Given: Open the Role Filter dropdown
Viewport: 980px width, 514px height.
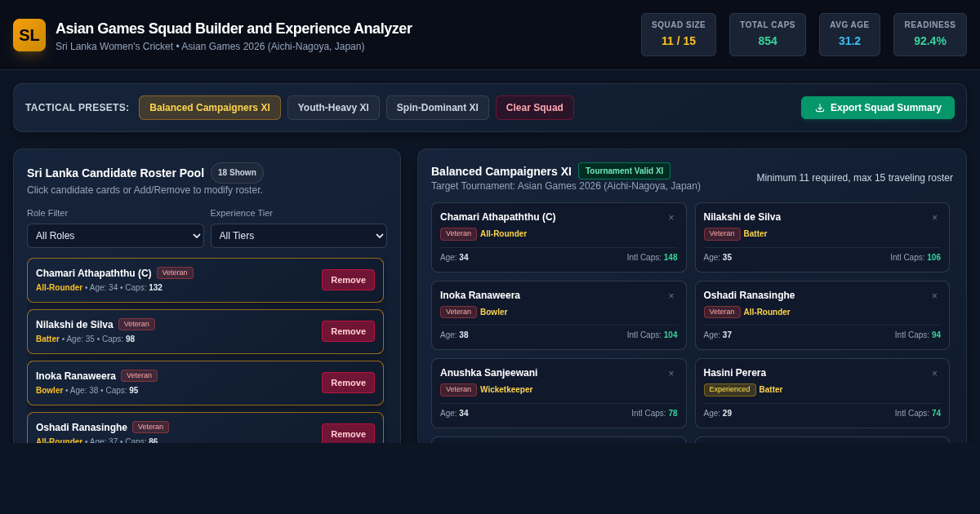Looking at the screenshot, I should click(x=115, y=236).
